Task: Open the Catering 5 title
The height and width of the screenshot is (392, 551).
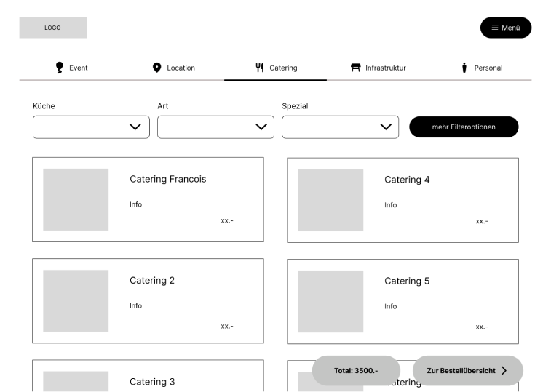Action: 407,281
